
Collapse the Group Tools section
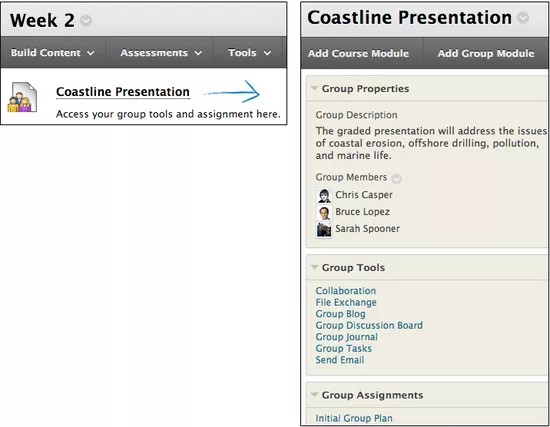(314, 267)
